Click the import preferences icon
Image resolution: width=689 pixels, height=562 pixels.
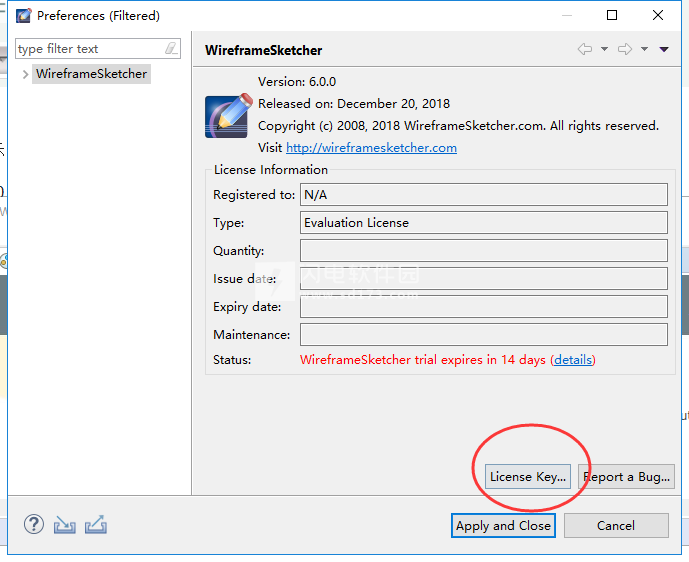tap(65, 525)
